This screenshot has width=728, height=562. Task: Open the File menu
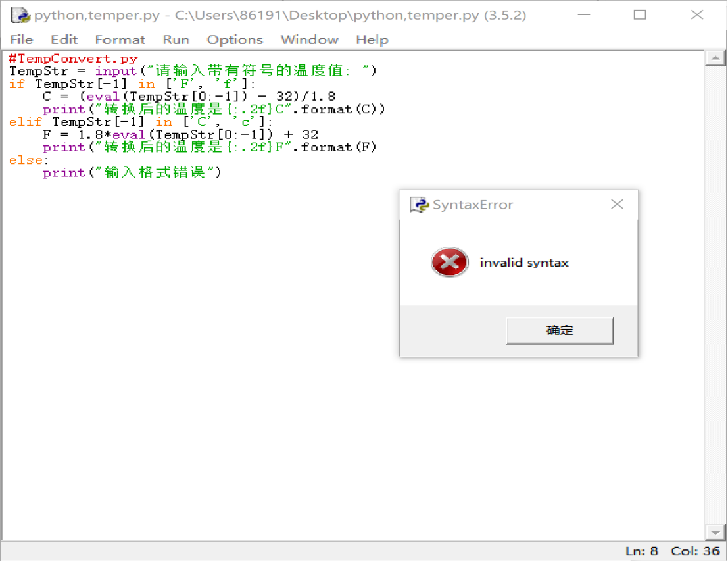[x=21, y=40]
